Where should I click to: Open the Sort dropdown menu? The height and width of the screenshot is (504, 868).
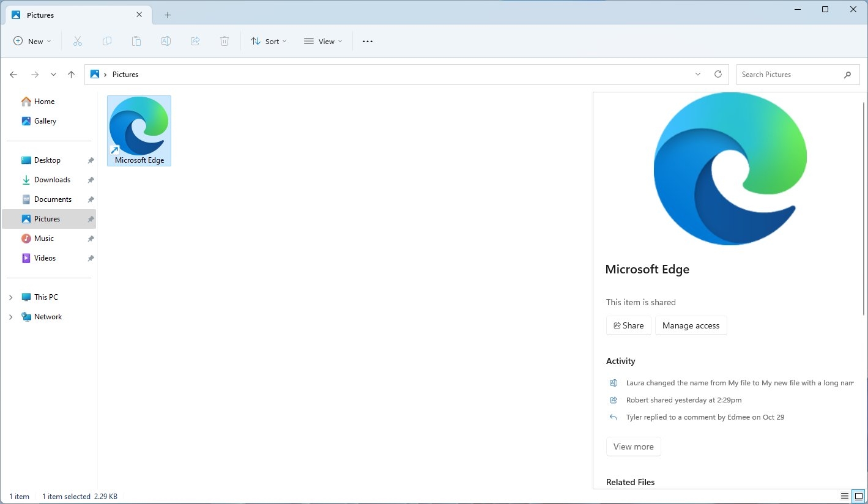pyautogui.click(x=269, y=41)
